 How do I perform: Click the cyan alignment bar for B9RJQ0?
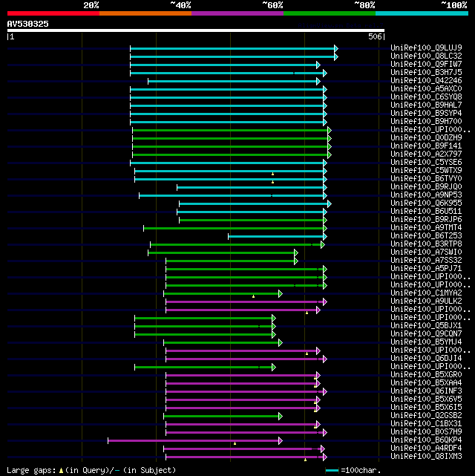[x=250, y=188]
